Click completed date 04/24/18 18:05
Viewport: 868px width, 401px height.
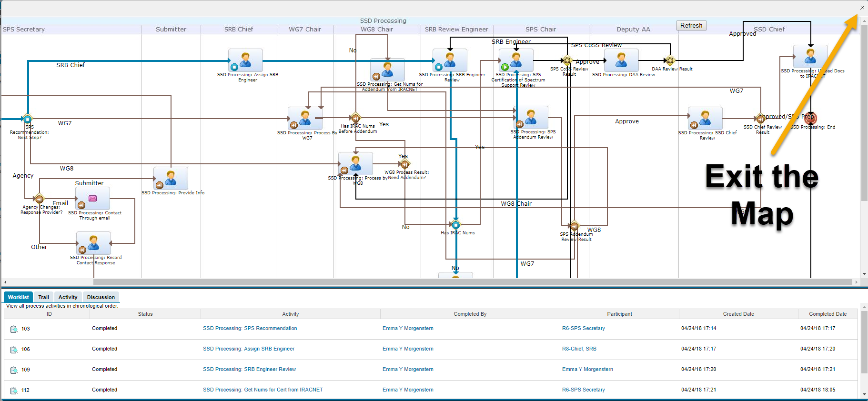click(818, 390)
